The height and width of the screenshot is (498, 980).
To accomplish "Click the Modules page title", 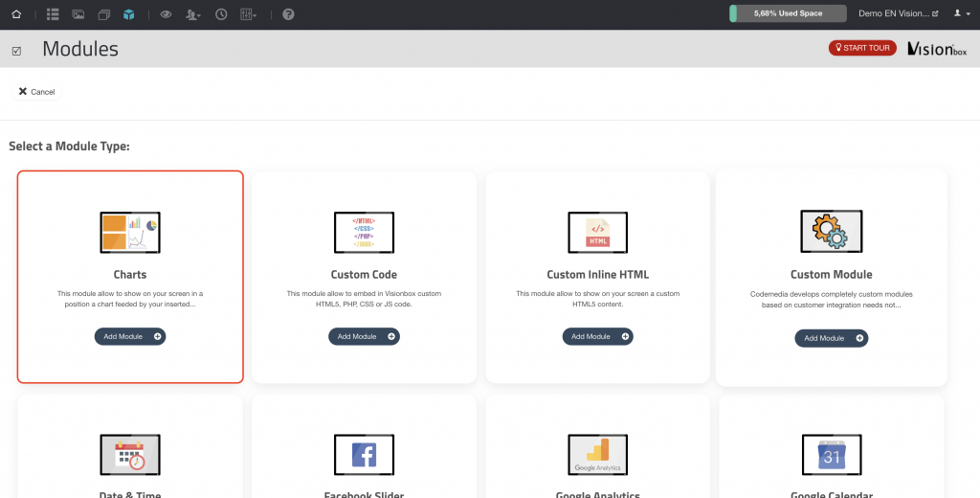I will (x=80, y=49).
